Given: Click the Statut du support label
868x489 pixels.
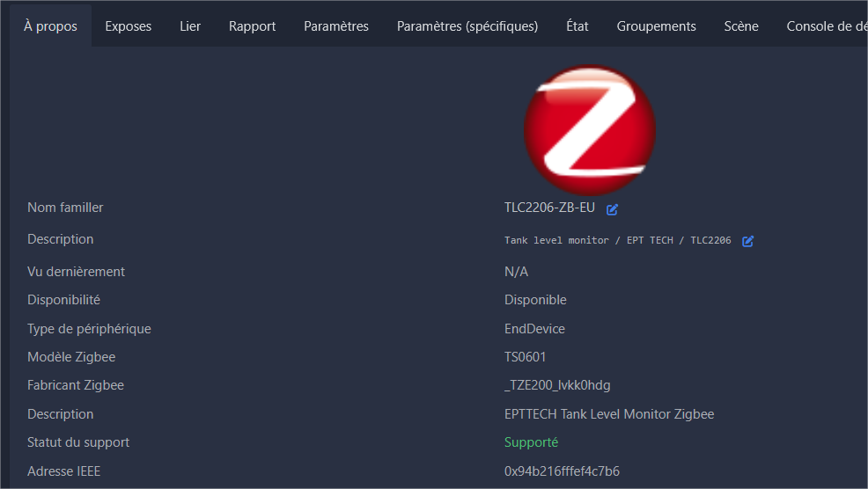Looking at the screenshot, I should 78,442.
